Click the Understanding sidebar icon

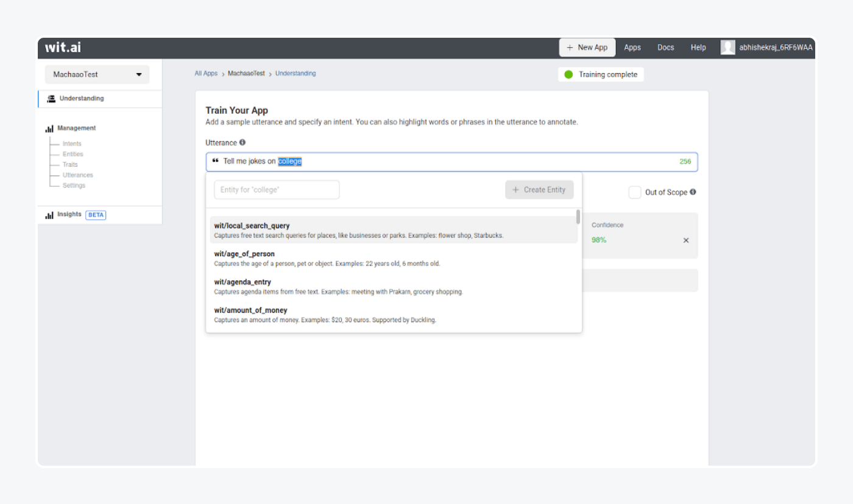(x=51, y=99)
